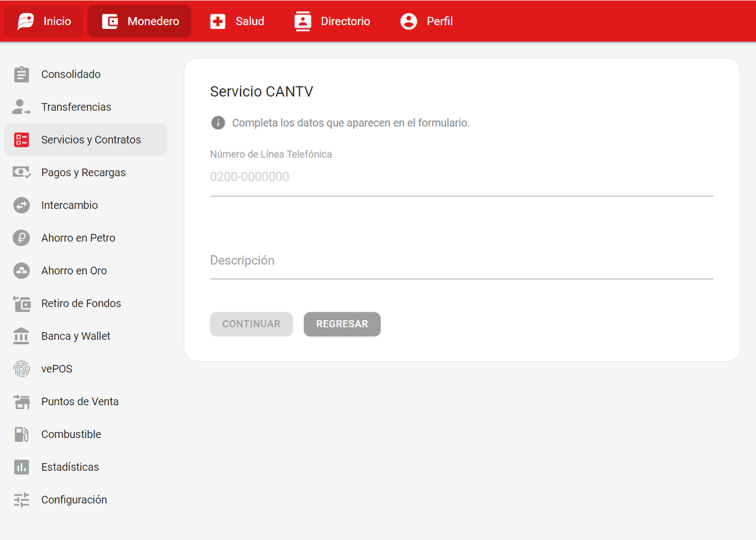756x540 pixels.
Task: Click the Consolidado clipboard icon
Action: 21,74
